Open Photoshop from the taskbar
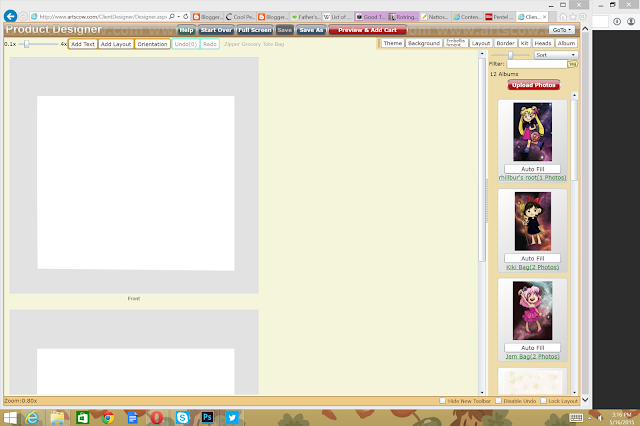Screen dimensions: 640x426 [x=207, y=417]
